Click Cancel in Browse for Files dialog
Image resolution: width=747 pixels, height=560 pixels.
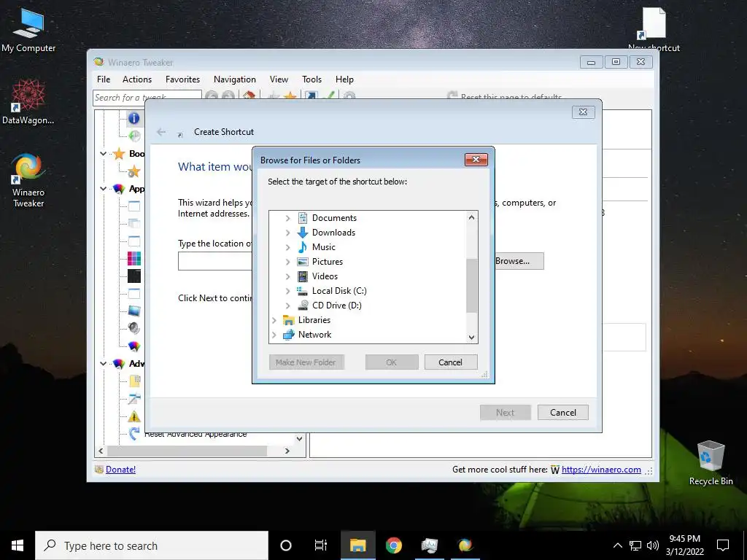point(450,362)
